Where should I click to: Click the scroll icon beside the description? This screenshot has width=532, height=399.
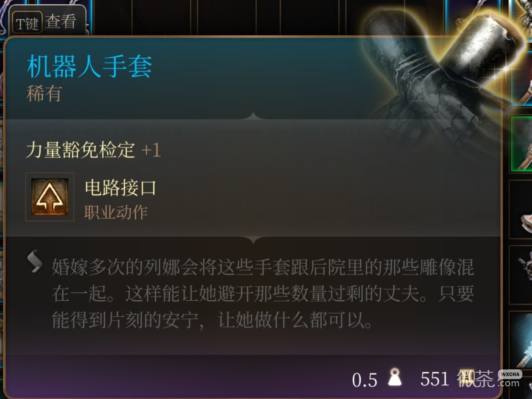tap(35, 261)
